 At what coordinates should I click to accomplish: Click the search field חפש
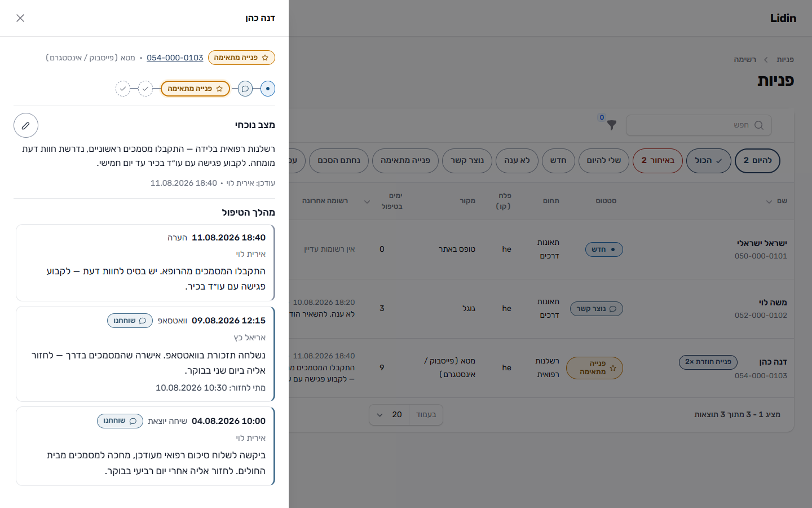tap(699, 125)
